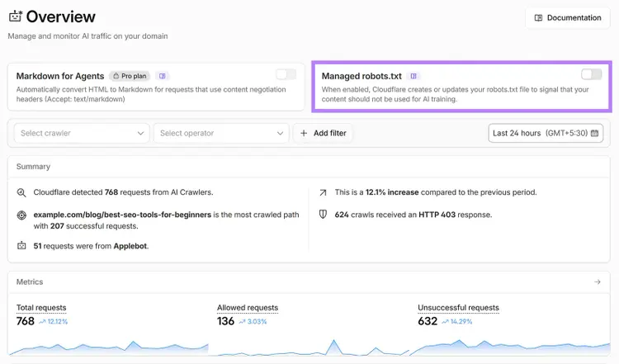Screen dimensions: 619x364
Task: Open docs icon next to Managed robots.txt
Action: [x=413, y=76]
